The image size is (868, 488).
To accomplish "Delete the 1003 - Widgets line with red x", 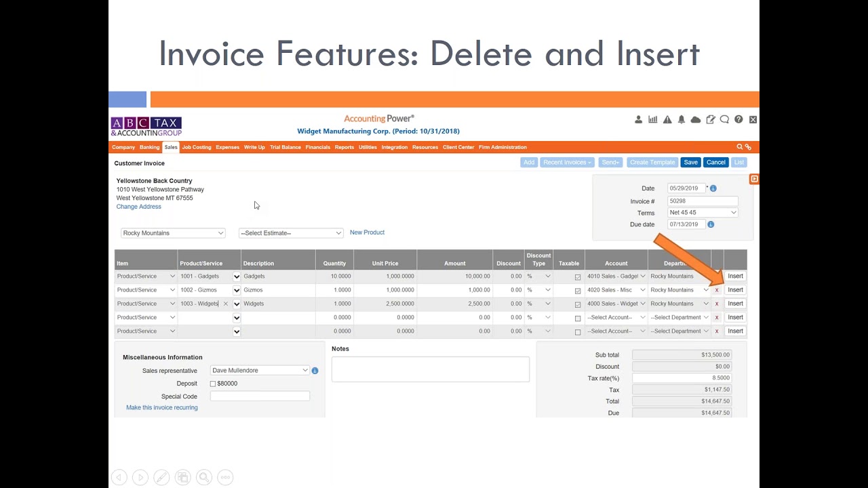I will (717, 304).
